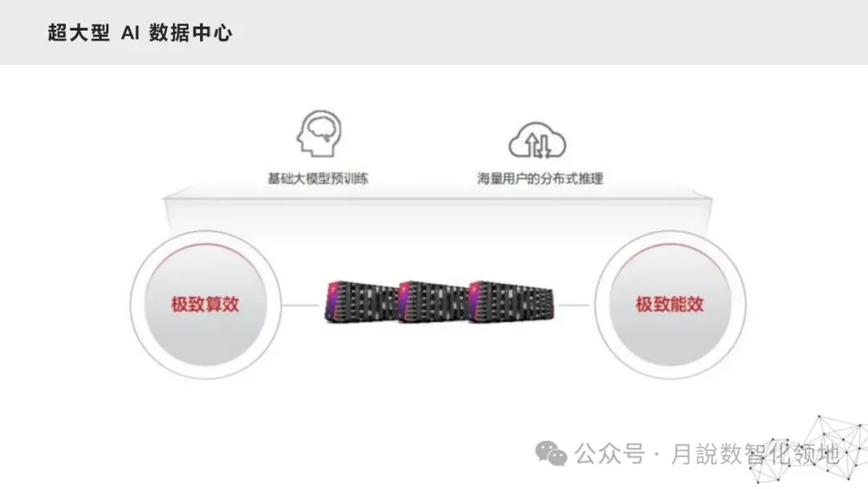Click the connector line right of servers
The image size is (868, 489).
[575, 305]
